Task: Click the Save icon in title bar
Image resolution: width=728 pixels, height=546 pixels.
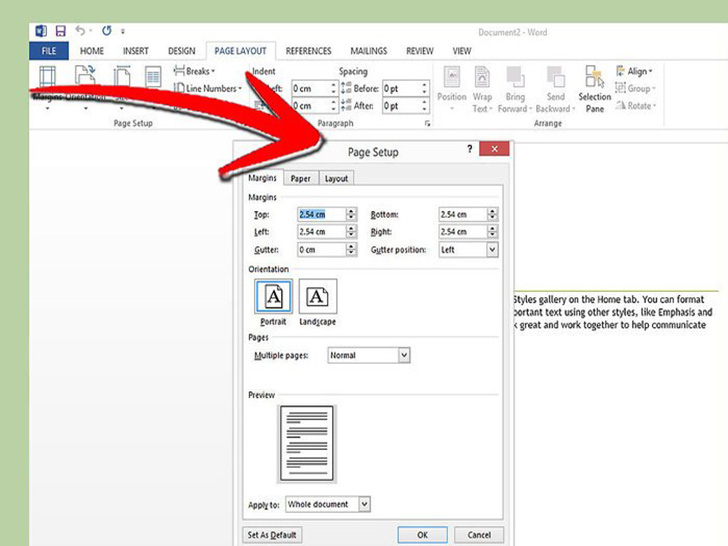Action: click(60, 32)
